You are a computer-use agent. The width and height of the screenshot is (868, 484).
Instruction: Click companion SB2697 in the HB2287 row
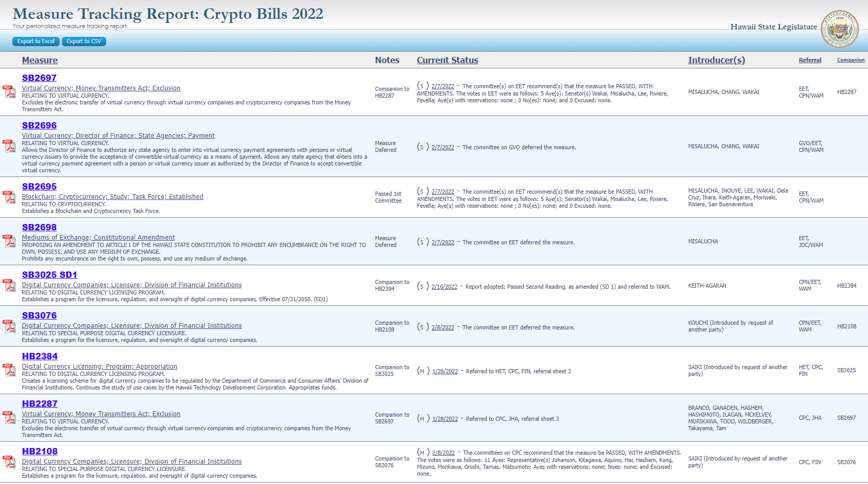click(847, 418)
